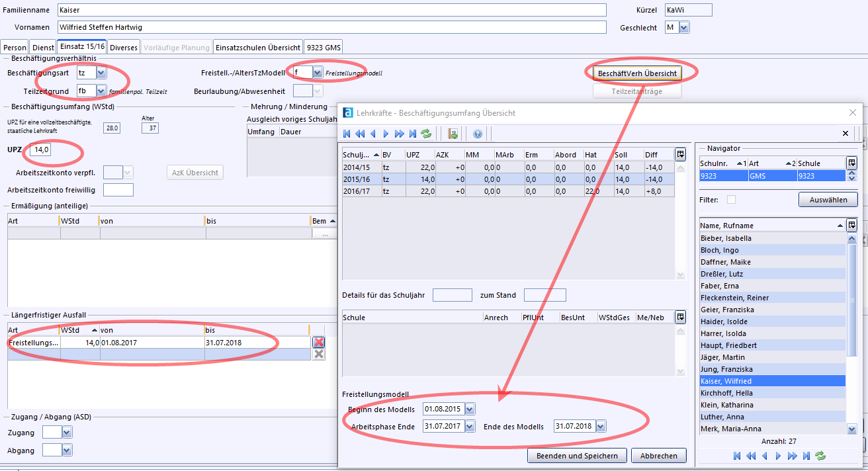This screenshot has width=868, height=471.
Task: Click fast-backward arrows in dialog toolbar
Action: [360, 134]
